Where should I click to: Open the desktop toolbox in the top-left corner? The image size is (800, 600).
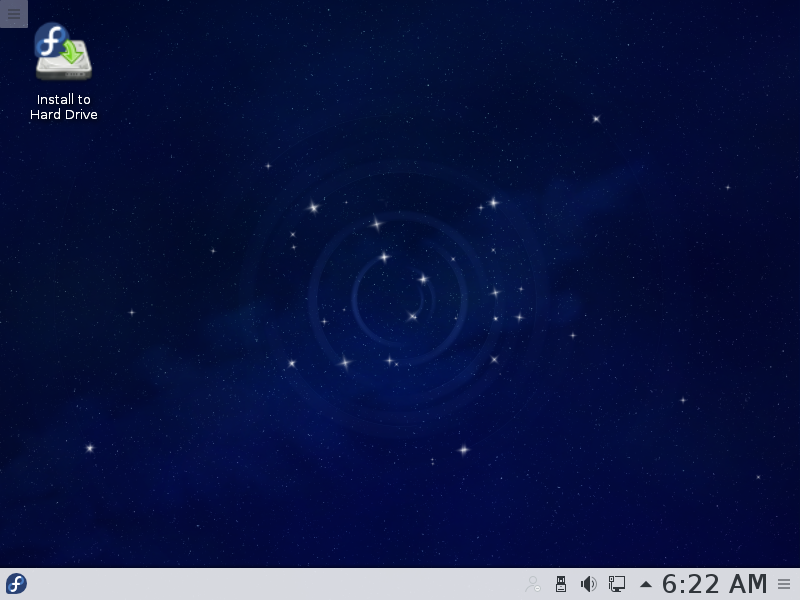[13, 13]
